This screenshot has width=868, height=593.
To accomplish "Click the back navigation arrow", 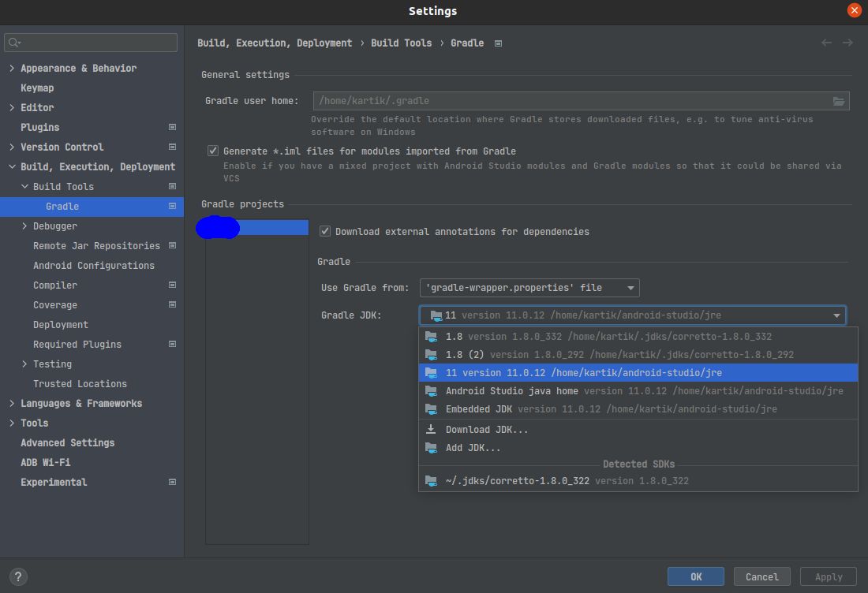I will [x=826, y=43].
